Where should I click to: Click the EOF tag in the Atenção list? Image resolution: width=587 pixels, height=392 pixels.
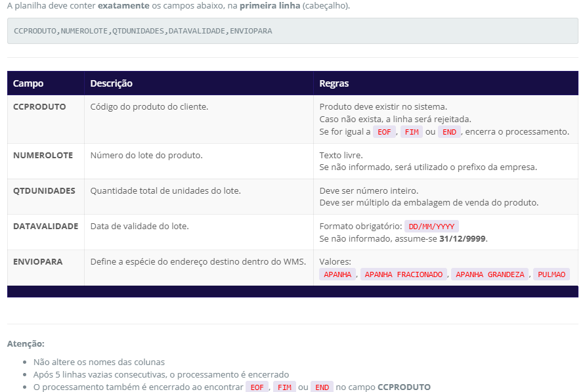[257, 387]
